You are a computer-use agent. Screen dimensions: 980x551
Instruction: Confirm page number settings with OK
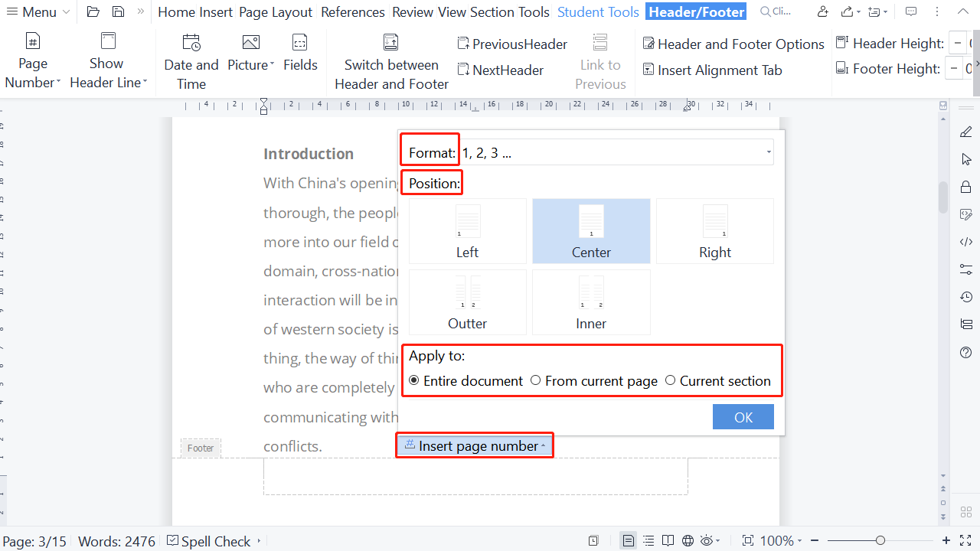(x=742, y=416)
